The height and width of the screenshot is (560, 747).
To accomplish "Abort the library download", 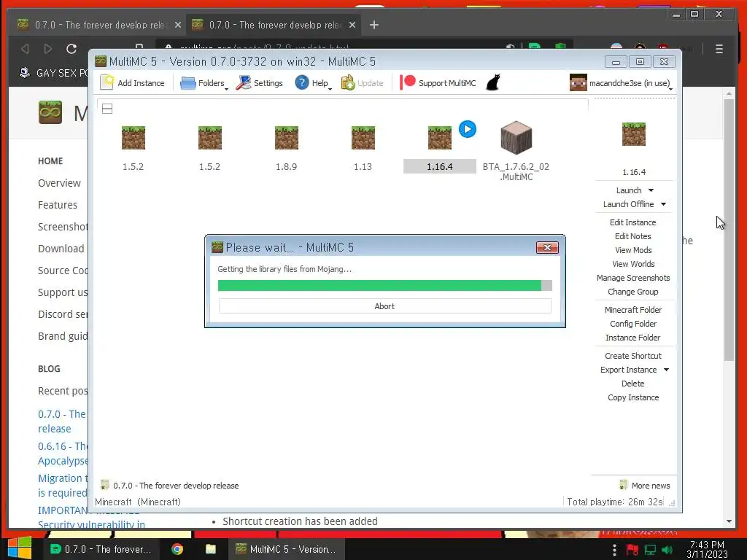I will (384, 306).
